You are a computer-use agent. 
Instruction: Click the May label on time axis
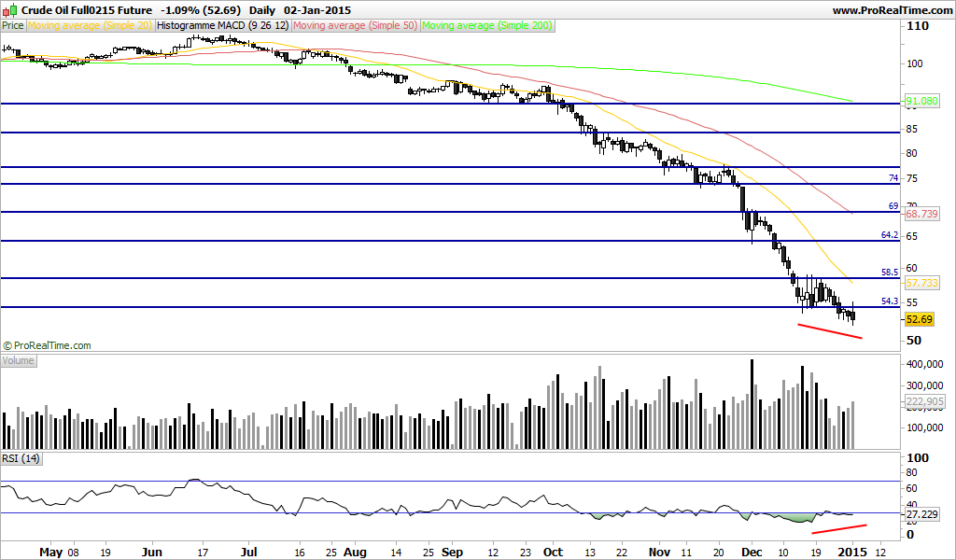[51, 553]
